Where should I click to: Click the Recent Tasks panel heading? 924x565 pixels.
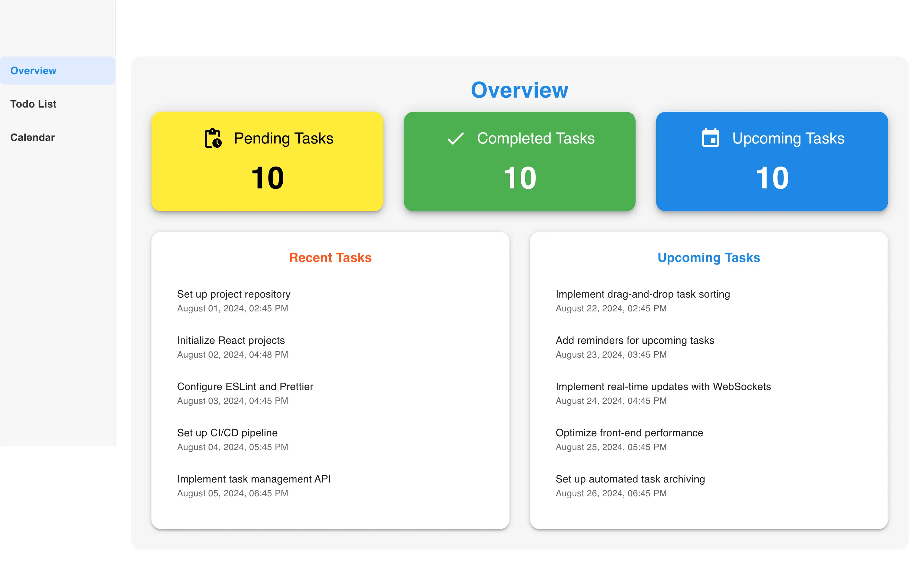[x=330, y=258]
